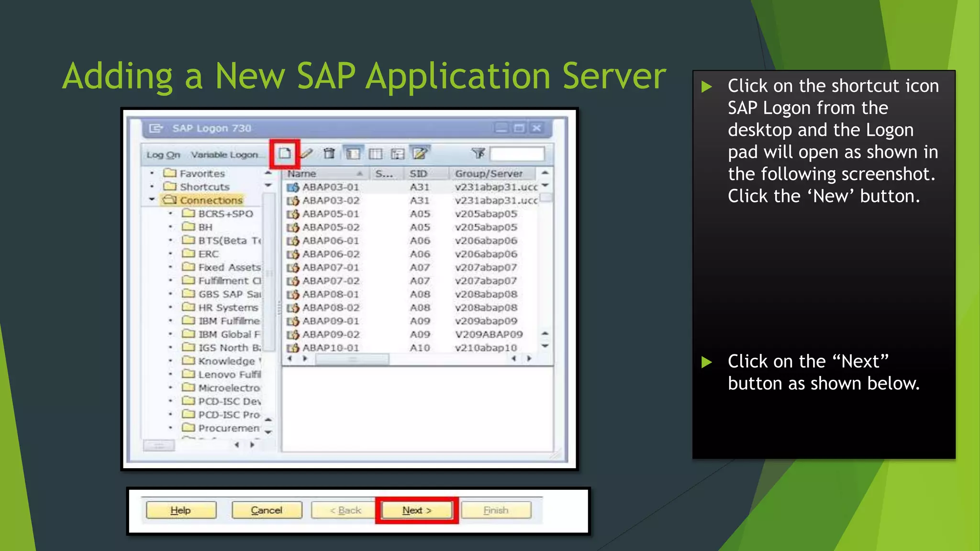
Task: Click the Log On menu item
Action: tap(163, 155)
